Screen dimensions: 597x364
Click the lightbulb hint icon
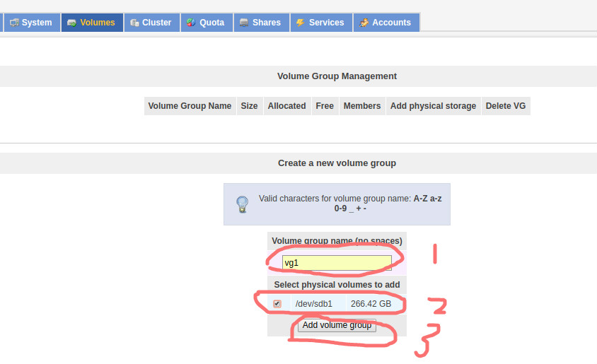(x=242, y=204)
